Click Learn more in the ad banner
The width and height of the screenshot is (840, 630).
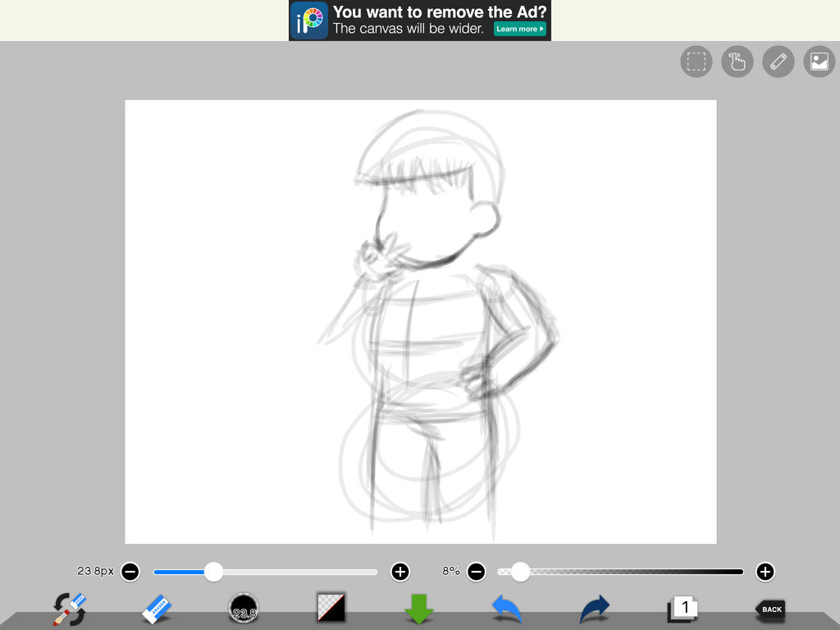[x=519, y=29]
